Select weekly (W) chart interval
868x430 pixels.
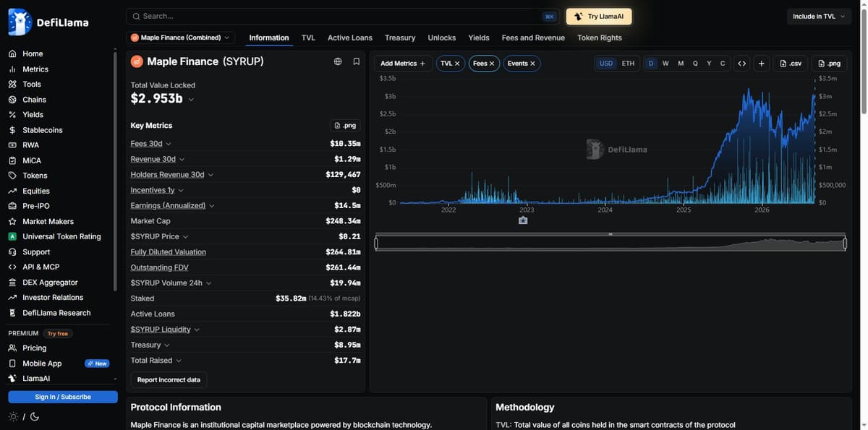click(x=665, y=64)
